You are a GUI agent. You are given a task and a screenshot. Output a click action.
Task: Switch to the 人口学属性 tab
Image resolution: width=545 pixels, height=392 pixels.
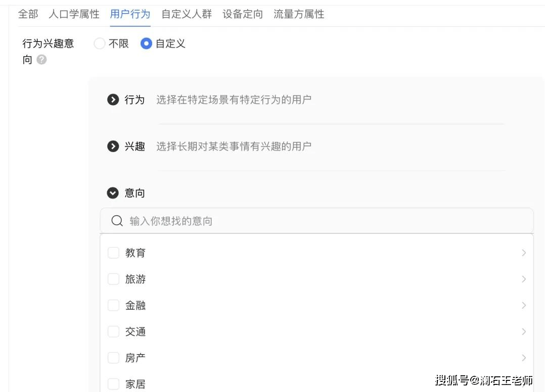(x=74, y=14)
